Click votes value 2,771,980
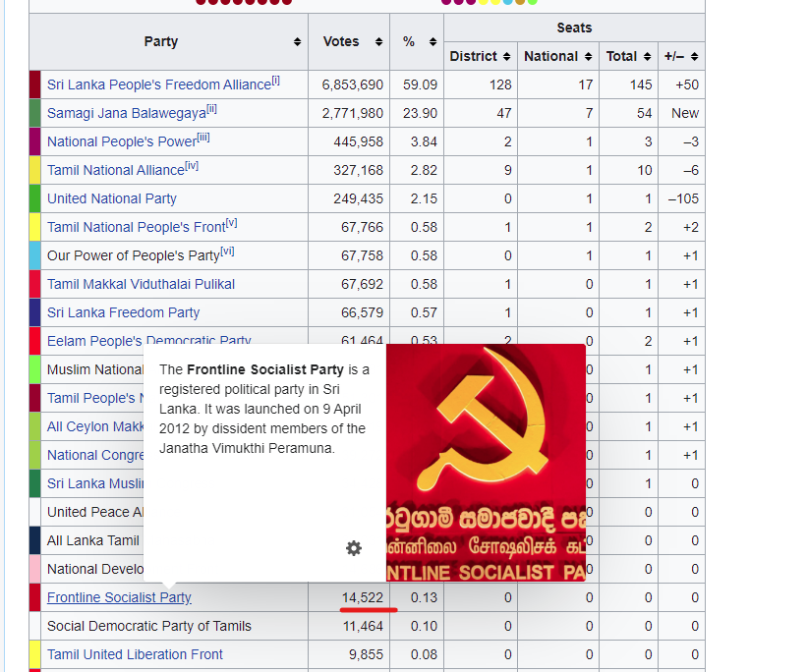This screenshot has width=807, height=672. [x=353, y=113]
